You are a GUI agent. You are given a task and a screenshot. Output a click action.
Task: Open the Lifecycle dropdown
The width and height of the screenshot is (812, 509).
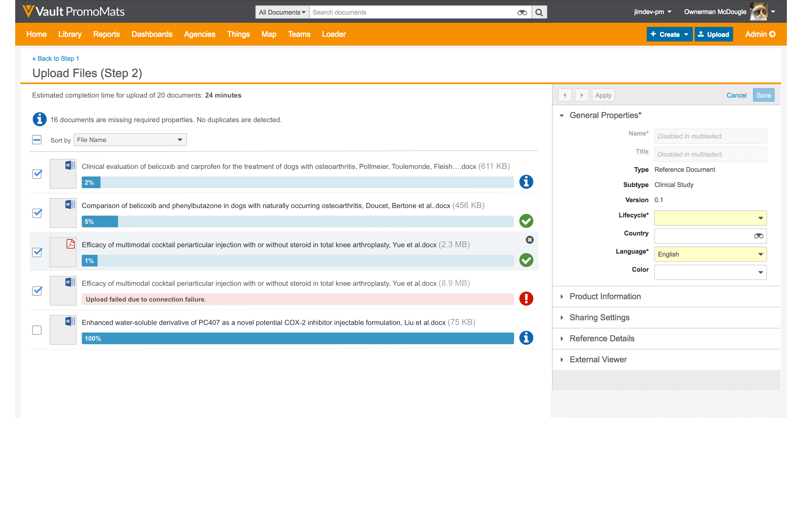[710, 218]
